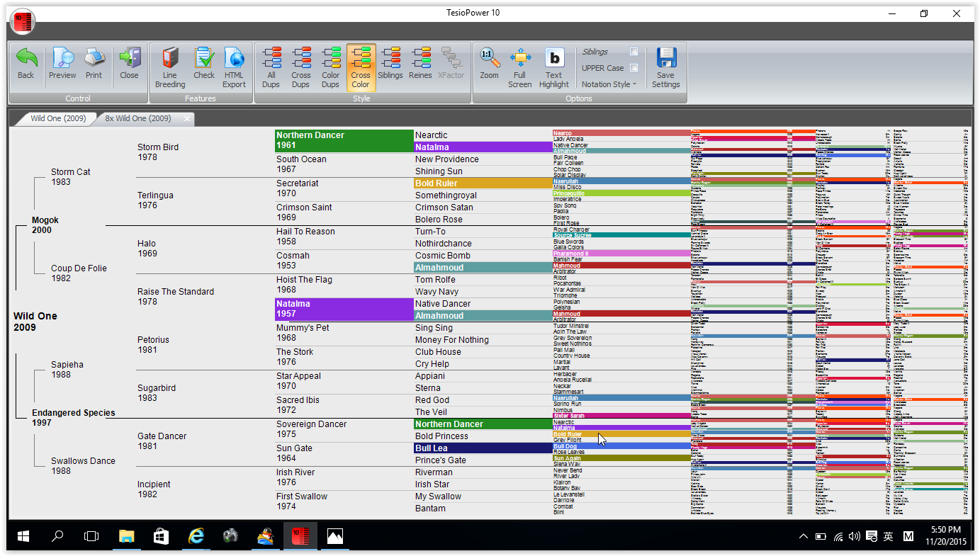Select the Siblings style icon

click(390, 58)
